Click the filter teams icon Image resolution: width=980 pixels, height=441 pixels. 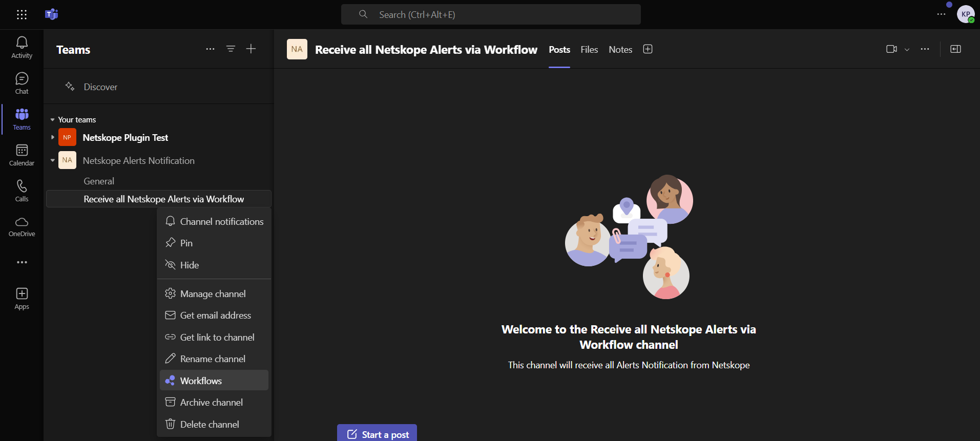(231, 49)
